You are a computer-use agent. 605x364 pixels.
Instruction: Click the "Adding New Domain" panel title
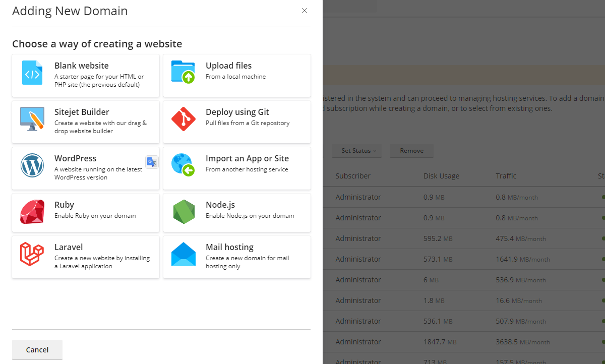(x=70, y=11)
